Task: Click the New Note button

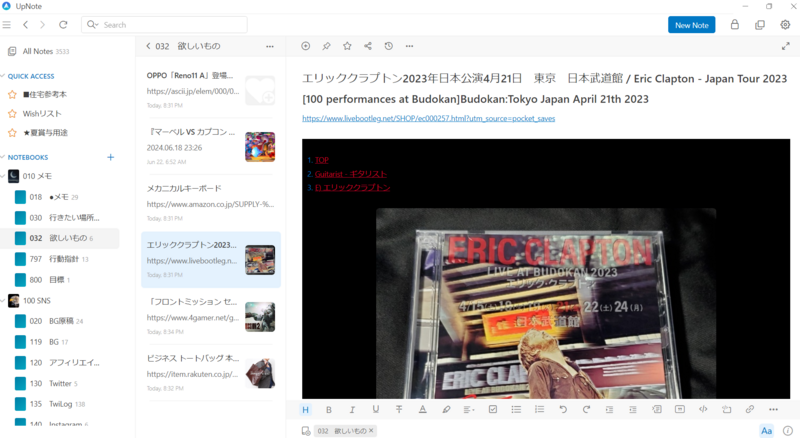Action: point(691,25)
